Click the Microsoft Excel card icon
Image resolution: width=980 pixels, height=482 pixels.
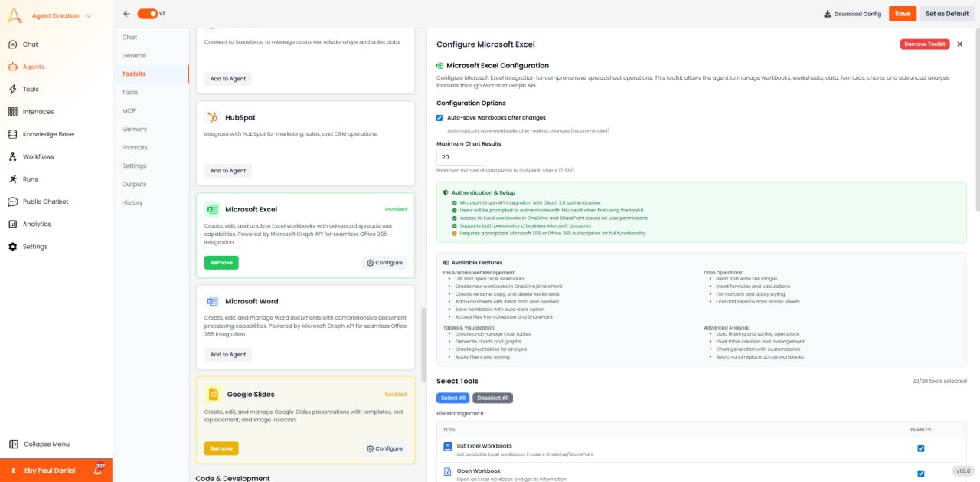click(212, 209)
